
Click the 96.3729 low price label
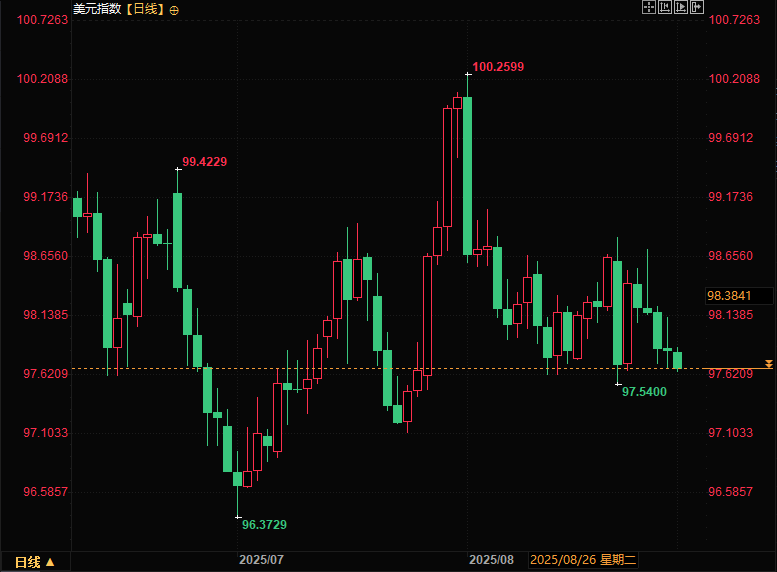point(264,524)
